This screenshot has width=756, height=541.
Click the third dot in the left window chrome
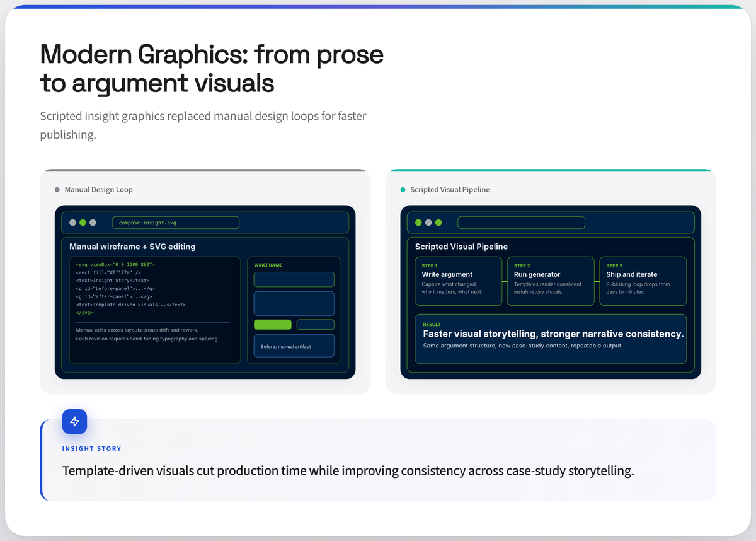coord(92,223)
